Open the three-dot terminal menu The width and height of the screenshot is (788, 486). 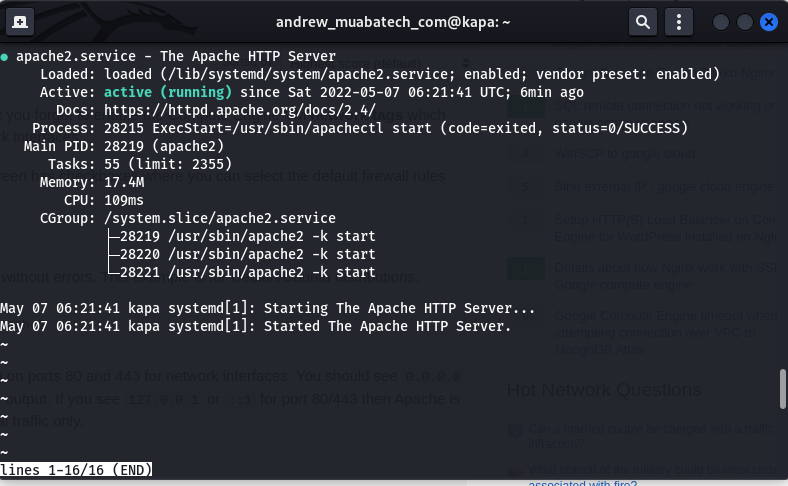[x=679, y=22]
